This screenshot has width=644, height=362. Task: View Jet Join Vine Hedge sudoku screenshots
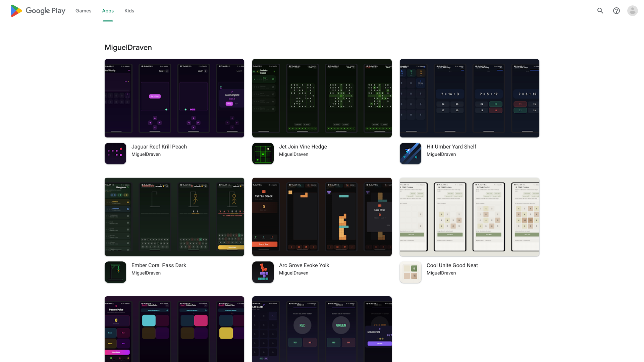coord(322,98)
